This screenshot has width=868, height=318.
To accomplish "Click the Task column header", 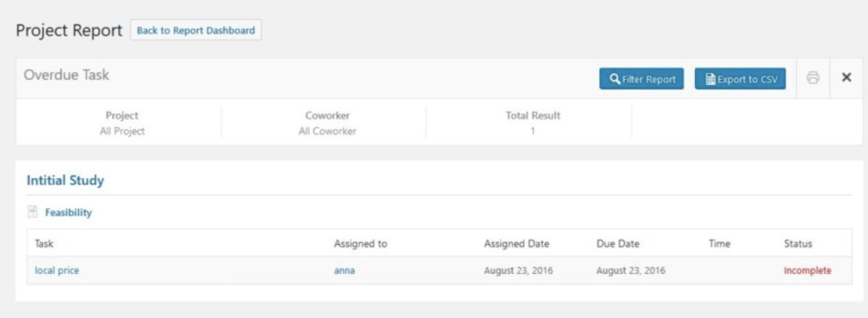I will [x=44, y=243].
